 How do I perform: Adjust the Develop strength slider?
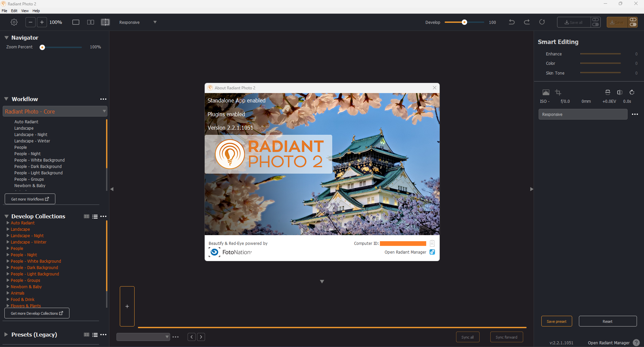tap(464, 22)
